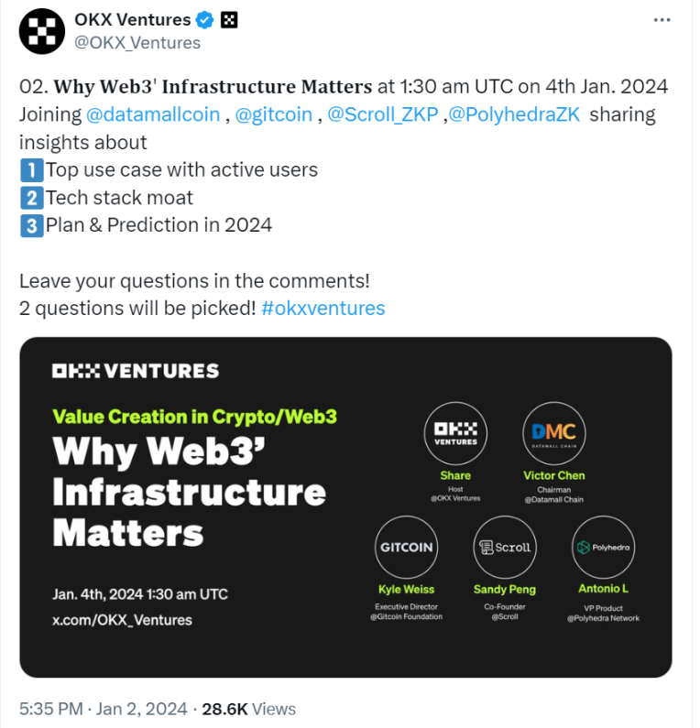Viewport: 700px width, 728px height.
Task: Open the @datamallcoin mention
Action: [x=153, y=114]
